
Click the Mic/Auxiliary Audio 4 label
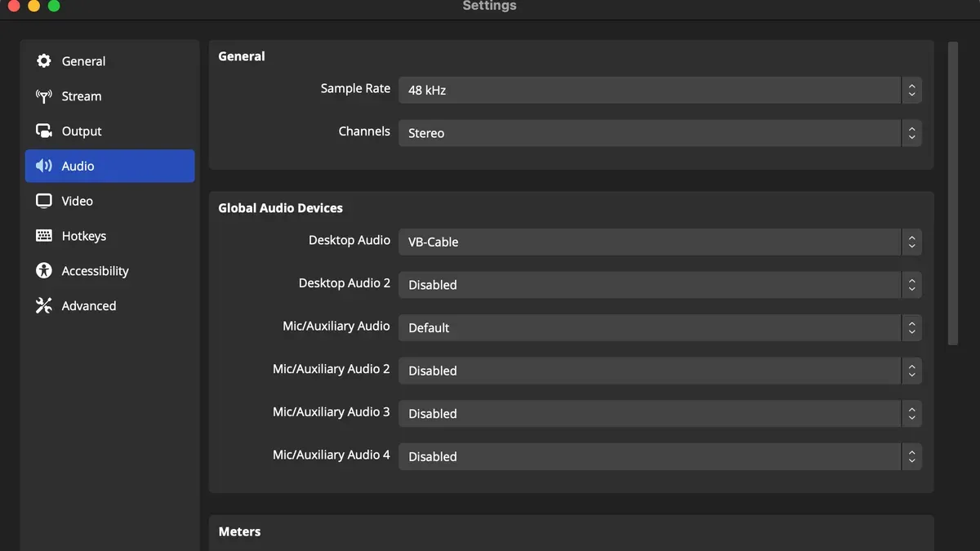coord(332,455)
